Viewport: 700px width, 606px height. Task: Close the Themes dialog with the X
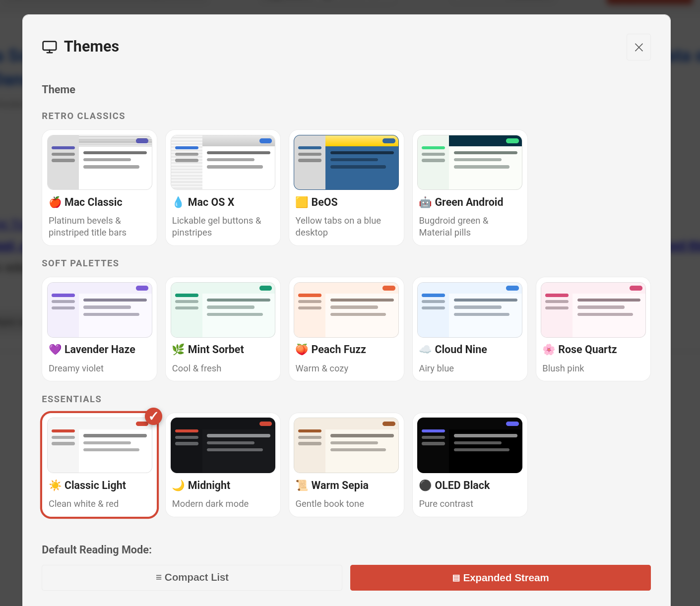(x=639, y=47)
